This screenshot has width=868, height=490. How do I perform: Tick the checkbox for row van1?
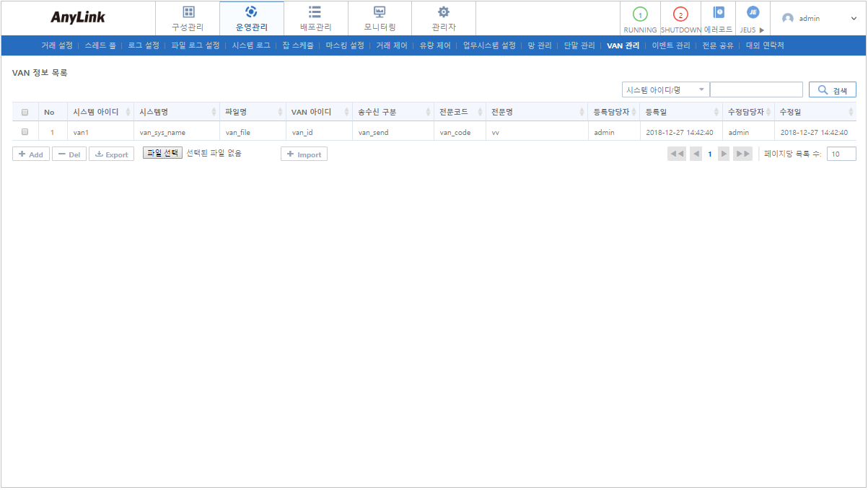tap(25, 132)
